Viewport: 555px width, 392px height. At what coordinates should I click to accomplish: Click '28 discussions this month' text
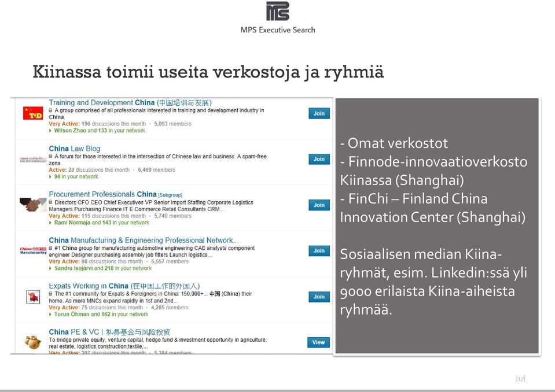pos(99,170)
